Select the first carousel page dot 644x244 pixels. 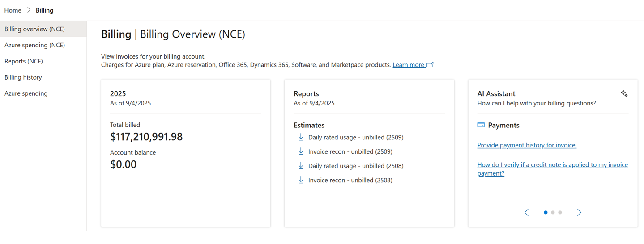pyautogui.click(x=546, y=212)
